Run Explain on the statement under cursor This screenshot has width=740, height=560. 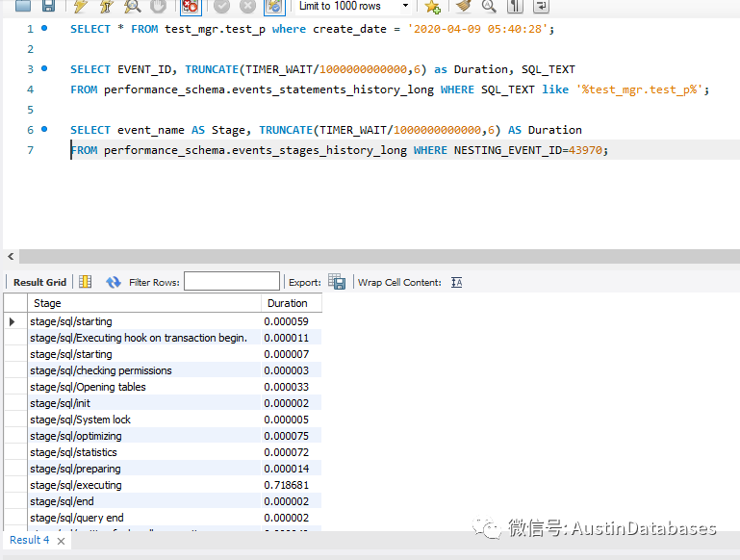(131, 6)
